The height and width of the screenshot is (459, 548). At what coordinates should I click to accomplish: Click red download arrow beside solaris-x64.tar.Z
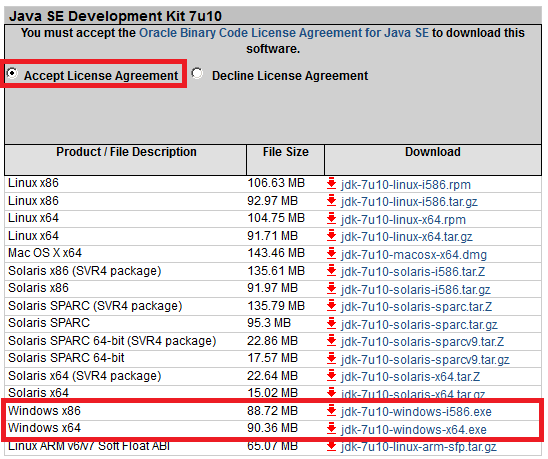pos(331,375)
